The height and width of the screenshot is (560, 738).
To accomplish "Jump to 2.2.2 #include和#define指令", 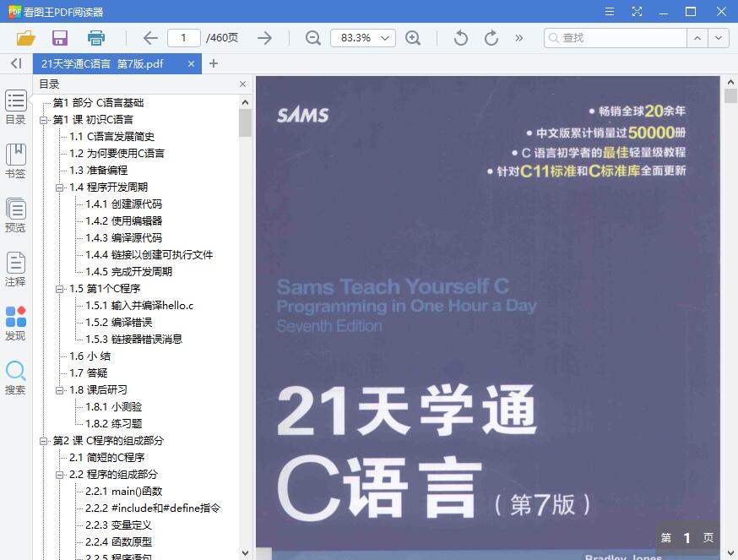I will click(x=153, y=508).
